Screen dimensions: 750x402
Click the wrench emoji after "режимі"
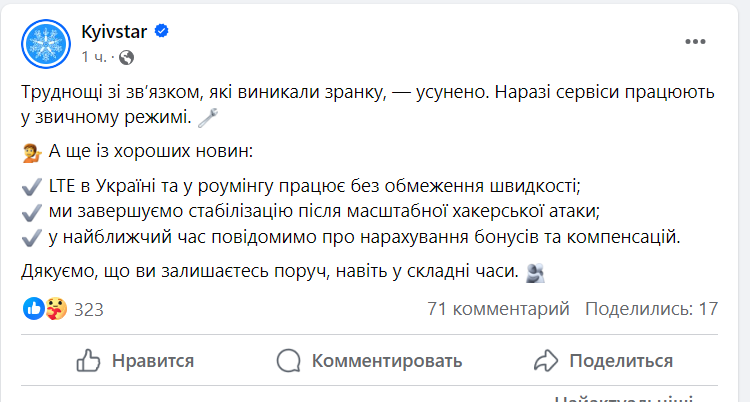(208, 119)
